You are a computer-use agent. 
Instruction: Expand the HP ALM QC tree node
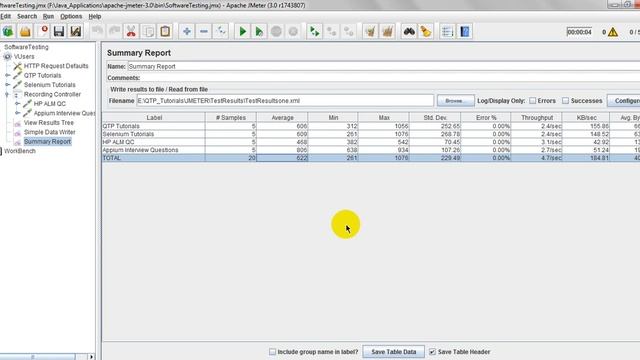17,104
